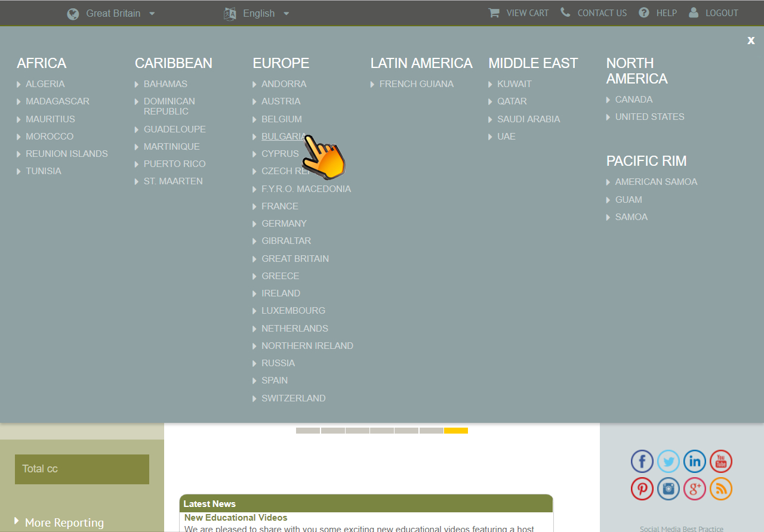
Task: Click the first carousel slide indicator
Action: (x=308, y=431)
